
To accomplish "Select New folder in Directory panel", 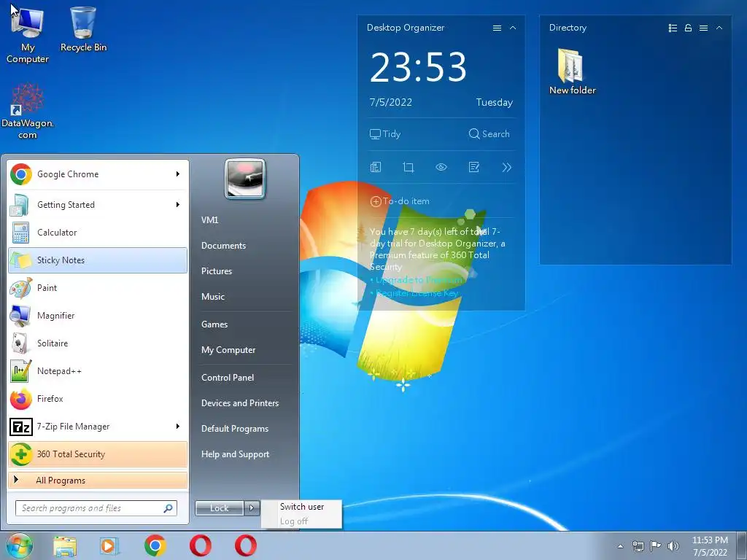I will tap(572, 71).
